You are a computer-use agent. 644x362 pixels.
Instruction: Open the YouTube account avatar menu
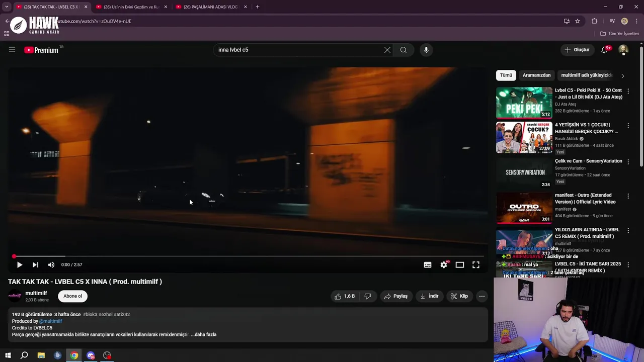623,50
